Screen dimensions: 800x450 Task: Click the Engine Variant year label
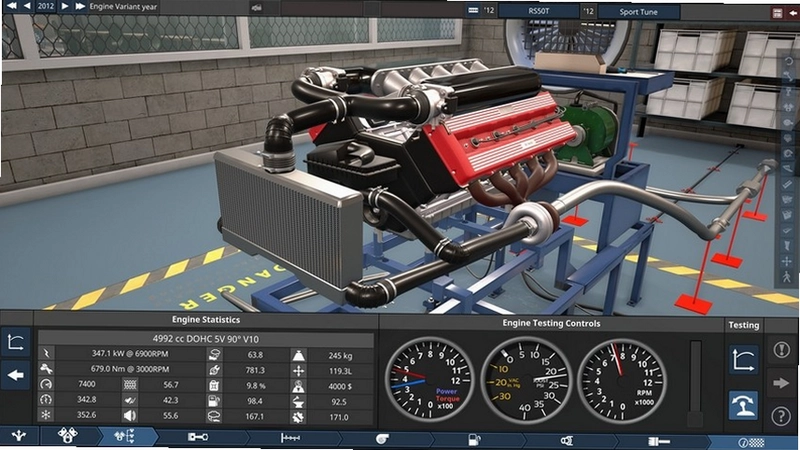click(x=123, y=7)
